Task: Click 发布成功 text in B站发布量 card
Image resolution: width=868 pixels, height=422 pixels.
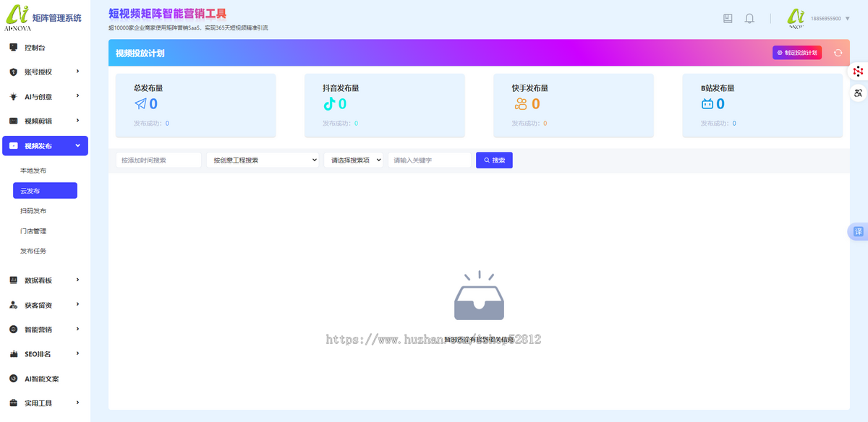Action: click(x=715, y=124)
